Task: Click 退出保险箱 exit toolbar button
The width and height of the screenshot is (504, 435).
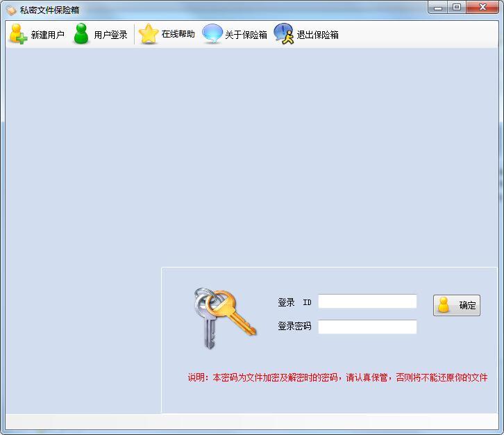Action: [x=306, y=34]
